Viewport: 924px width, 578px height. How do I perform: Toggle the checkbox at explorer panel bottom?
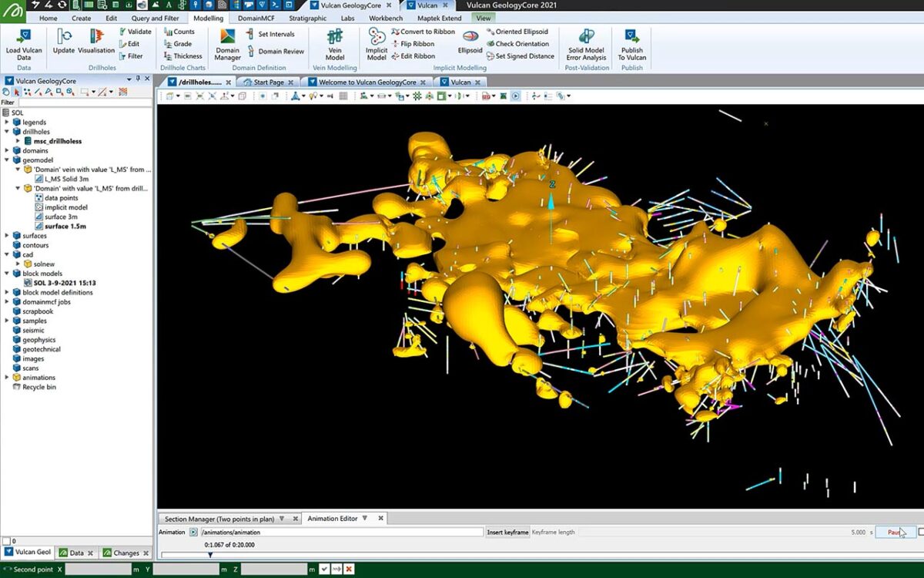(7, 541)
